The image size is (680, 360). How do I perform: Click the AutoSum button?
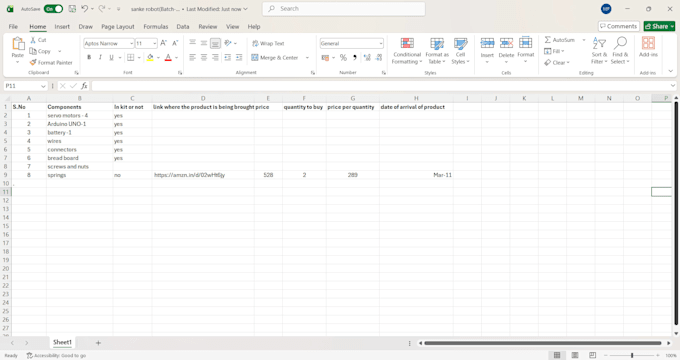coord(560,40)
